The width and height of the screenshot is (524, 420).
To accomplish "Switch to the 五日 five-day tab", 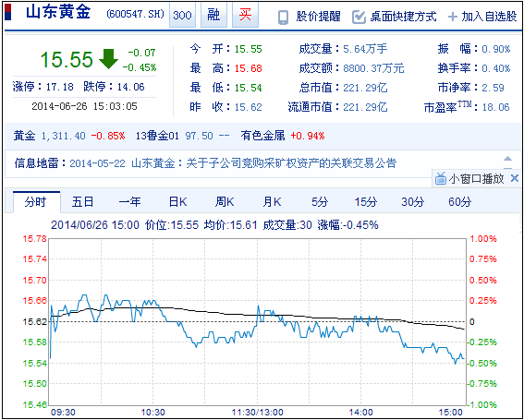I will click(x=82, y=202).
